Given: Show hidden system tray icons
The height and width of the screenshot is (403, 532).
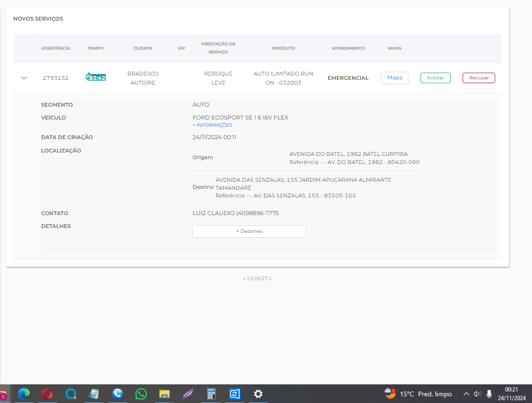Looking at the screenshot, I should [x=466, y=394].
